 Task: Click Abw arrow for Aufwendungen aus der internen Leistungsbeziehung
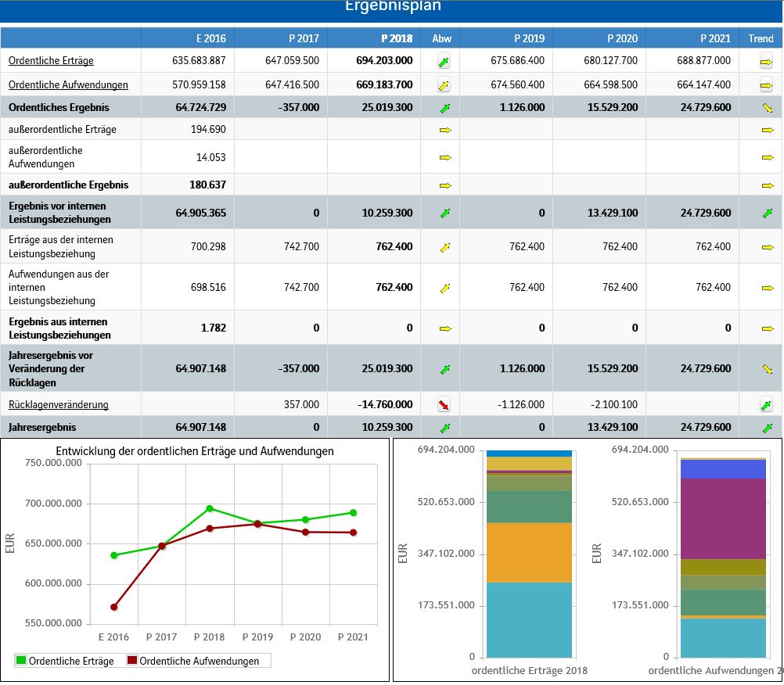pos(445,289)
